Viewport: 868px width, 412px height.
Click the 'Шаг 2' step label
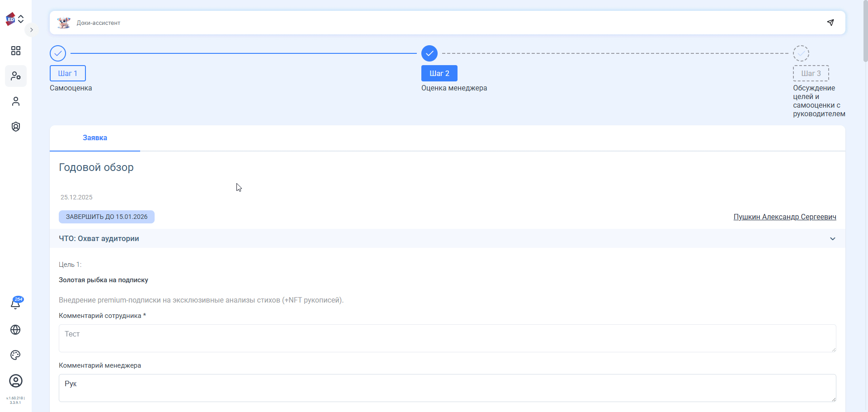coord(439,73)
